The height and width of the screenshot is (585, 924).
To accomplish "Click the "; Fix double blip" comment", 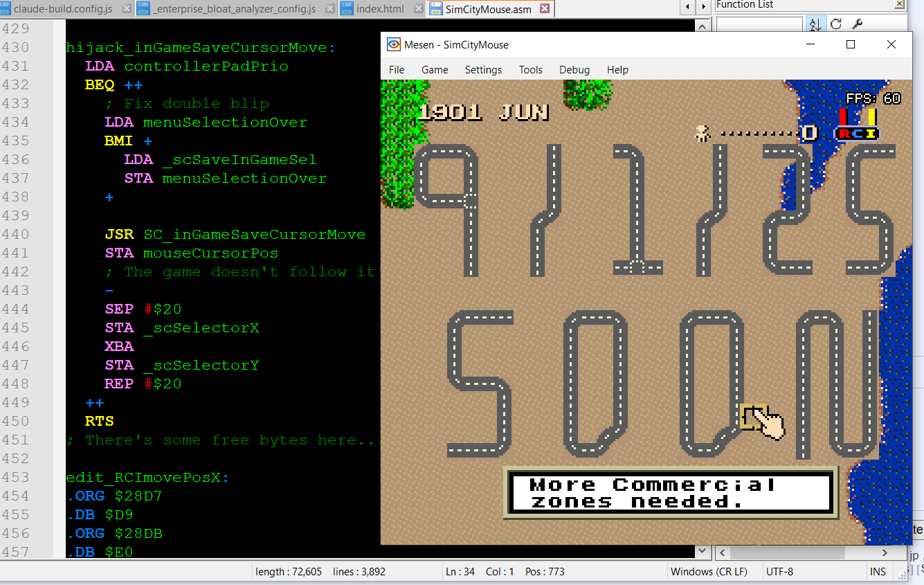I will 187,104.
